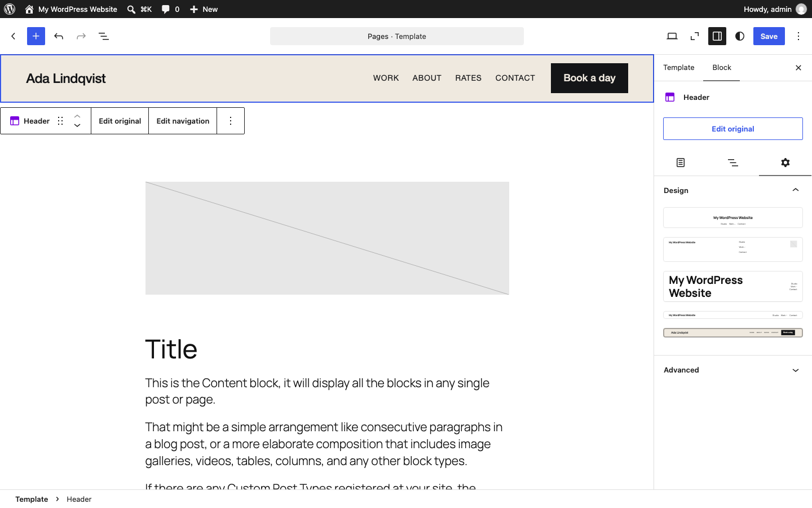
Task: Open the Styles half-circle panel
Action: coord(740,36)
